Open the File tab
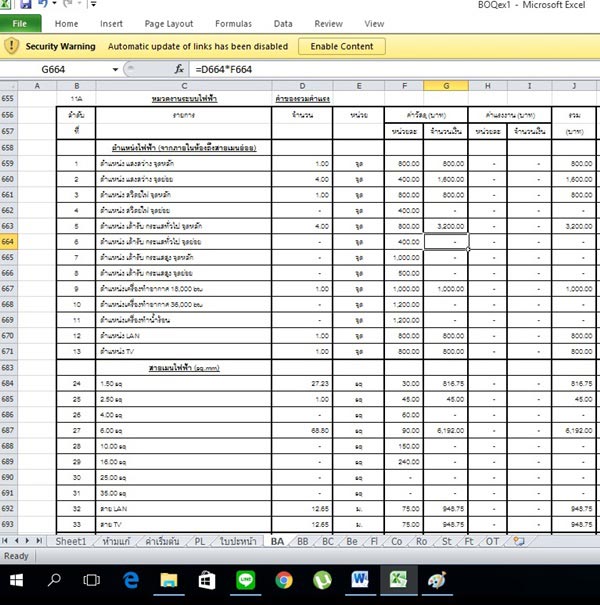The height and width of the screenshot is (605, 600). pyautogui.click(x=20, y=24)
